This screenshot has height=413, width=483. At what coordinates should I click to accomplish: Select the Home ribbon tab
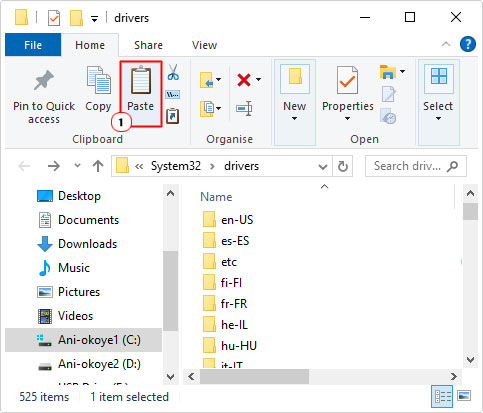click(x=90, y=45)
